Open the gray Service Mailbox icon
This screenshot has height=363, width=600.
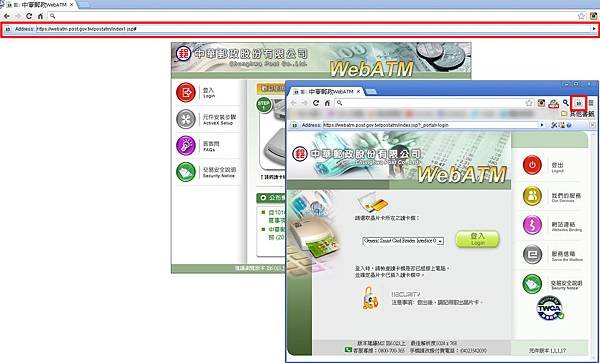(x=532, y=254)
